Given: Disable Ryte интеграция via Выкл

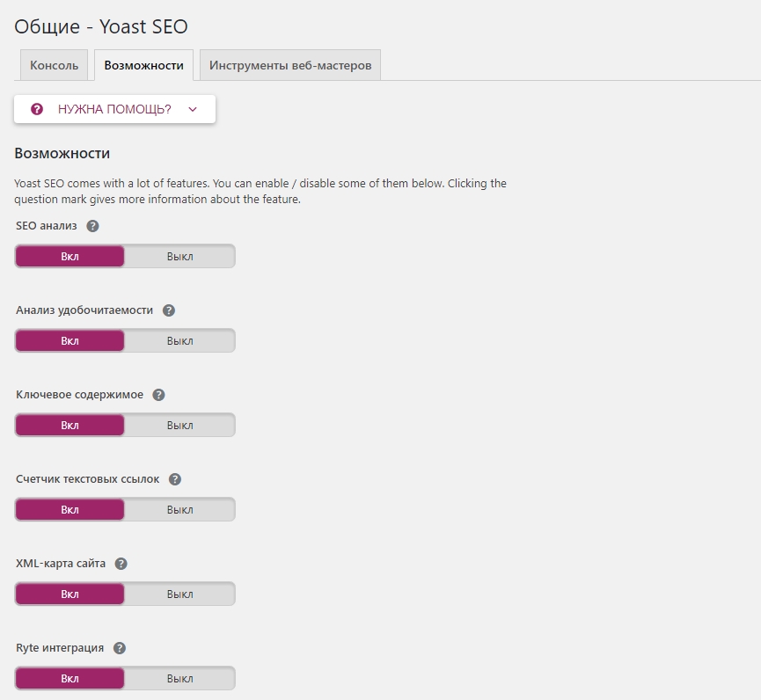Looking at the screenshot, I should tap(180, 678).
